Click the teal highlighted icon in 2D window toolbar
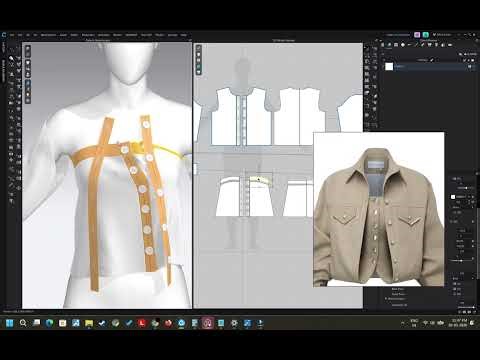 [199, 67]
